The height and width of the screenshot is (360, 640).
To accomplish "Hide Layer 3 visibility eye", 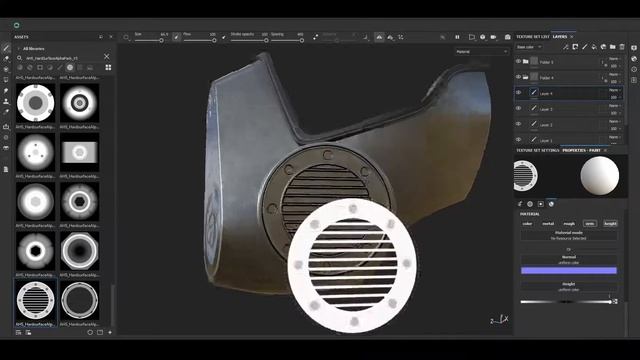I will [x=518, y=108].
